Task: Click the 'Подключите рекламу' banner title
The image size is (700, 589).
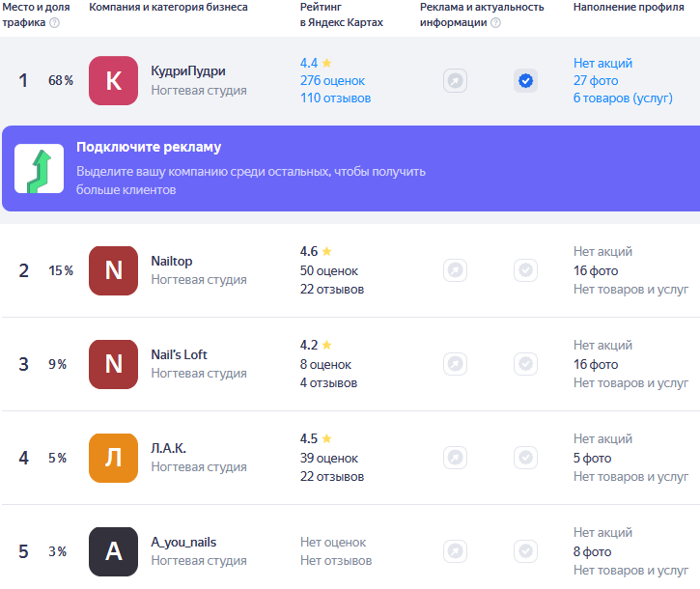Action: click(x=149, y=147)
